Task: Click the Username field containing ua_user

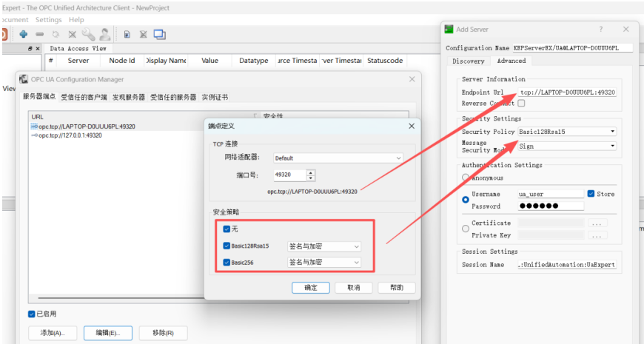Action: click(551, 194)
